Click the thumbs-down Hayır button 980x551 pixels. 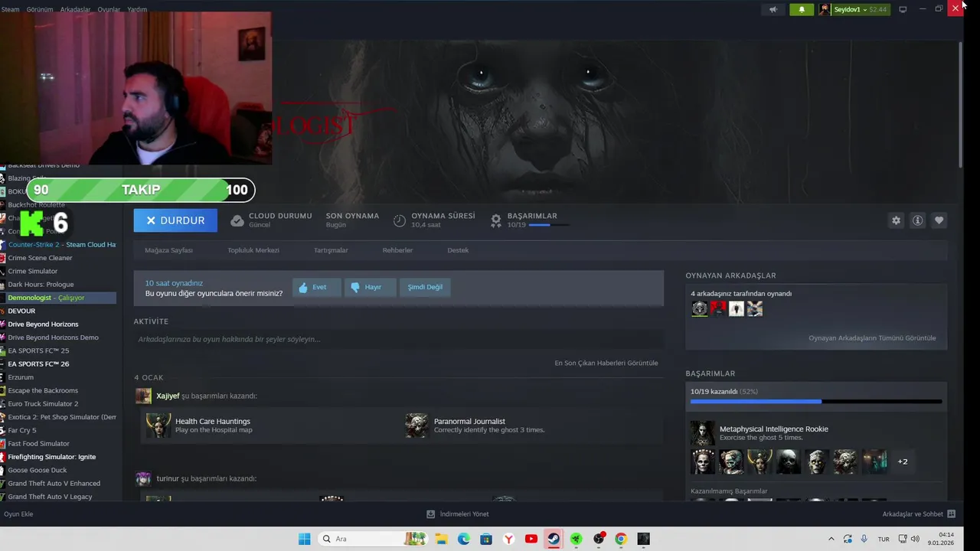(x=370, y=287)
